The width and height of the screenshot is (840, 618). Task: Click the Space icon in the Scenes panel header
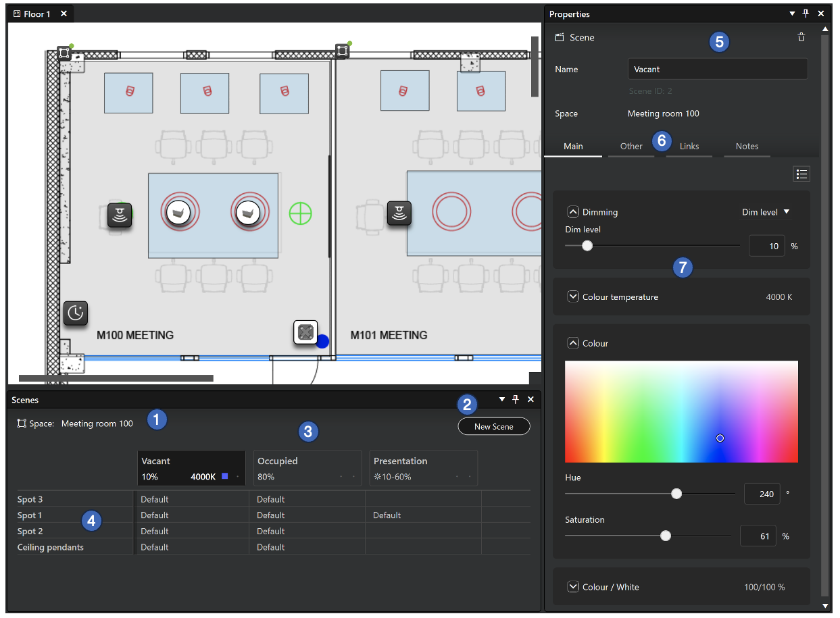pyautogui.click(x=20, y=423)
